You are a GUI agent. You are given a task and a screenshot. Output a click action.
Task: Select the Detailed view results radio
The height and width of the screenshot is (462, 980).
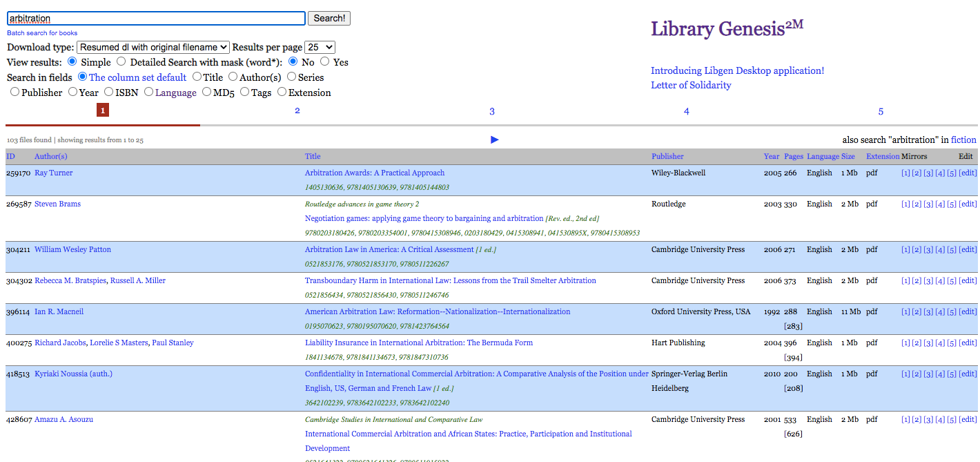[121, 61]
